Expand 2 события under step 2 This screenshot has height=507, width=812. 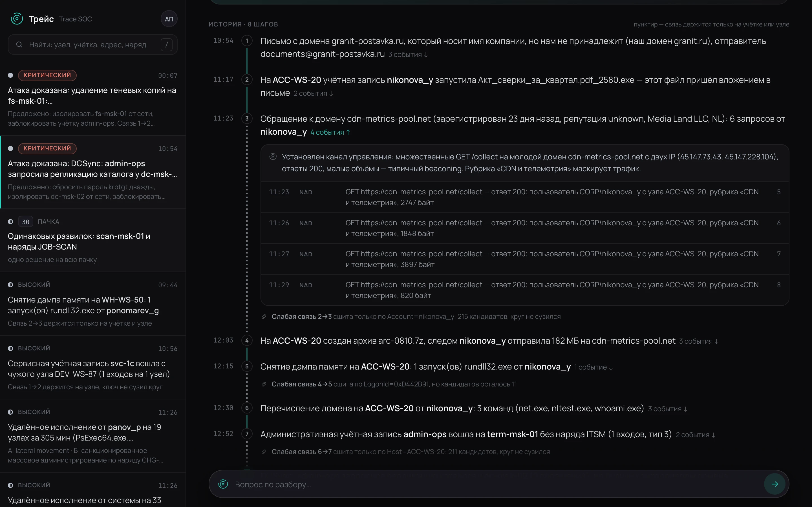click(313, 94)
